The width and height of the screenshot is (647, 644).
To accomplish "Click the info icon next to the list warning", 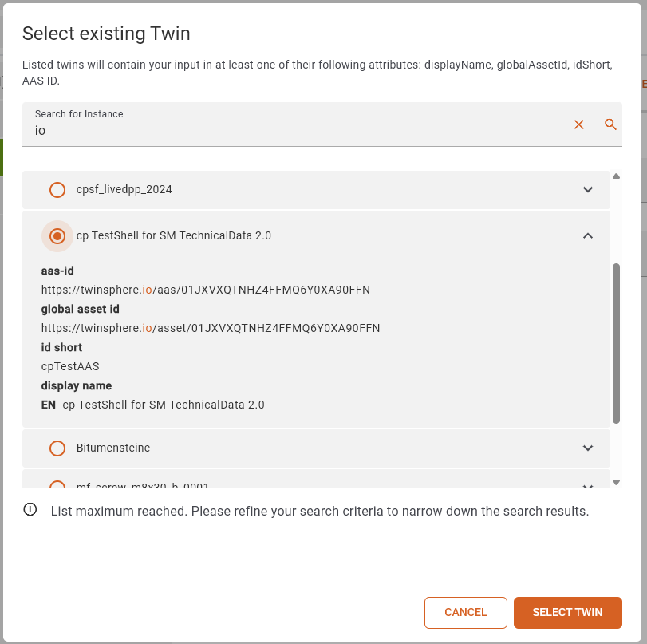I will [x=30, y=510].
